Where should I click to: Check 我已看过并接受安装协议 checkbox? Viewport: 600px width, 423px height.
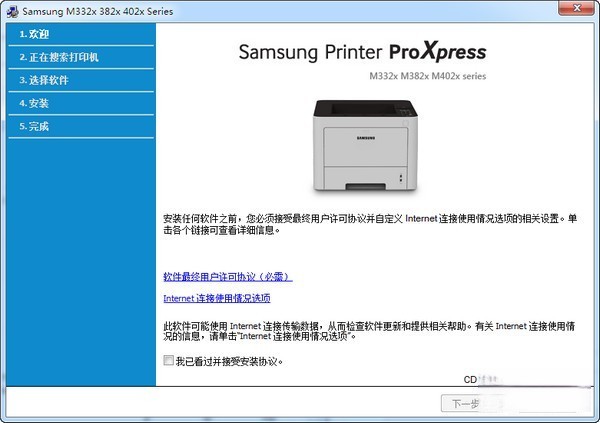(x=168, y=360)
